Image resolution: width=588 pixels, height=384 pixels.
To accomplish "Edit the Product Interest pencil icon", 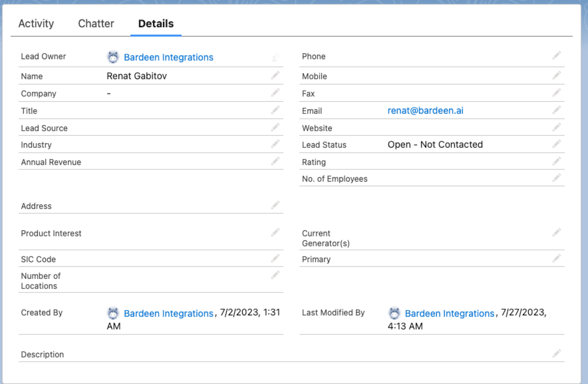I will coord(275,232).
